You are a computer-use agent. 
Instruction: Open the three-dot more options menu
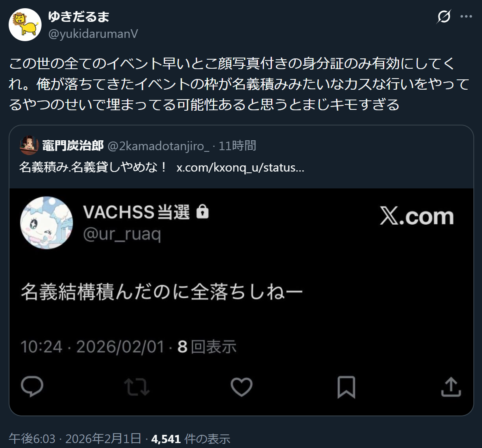click(466, 16)
